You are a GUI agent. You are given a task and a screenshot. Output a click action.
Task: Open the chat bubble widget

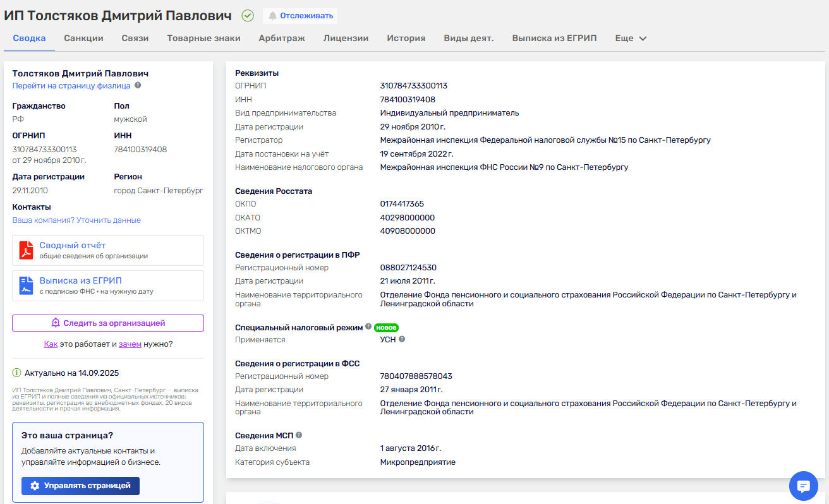(804, 486)
